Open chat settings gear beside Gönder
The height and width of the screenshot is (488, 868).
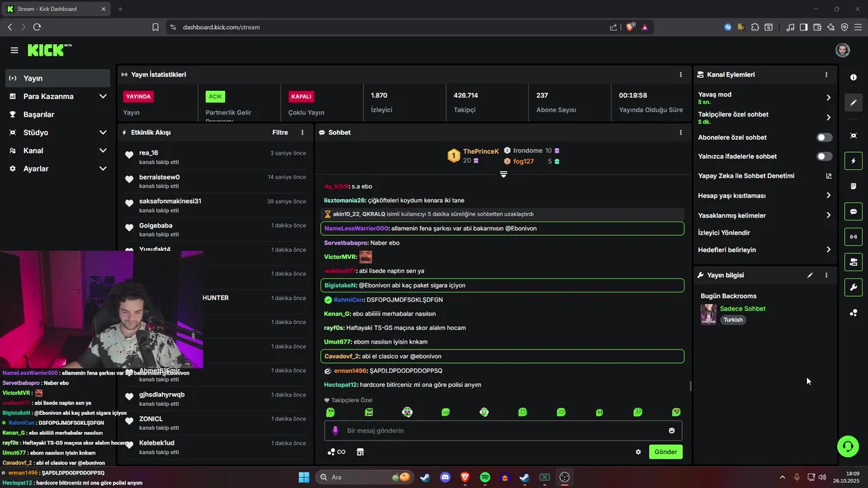tap(638, 452)
